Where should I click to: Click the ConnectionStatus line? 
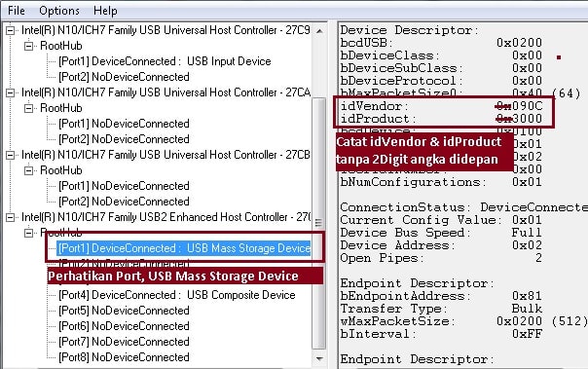point(463,207)
